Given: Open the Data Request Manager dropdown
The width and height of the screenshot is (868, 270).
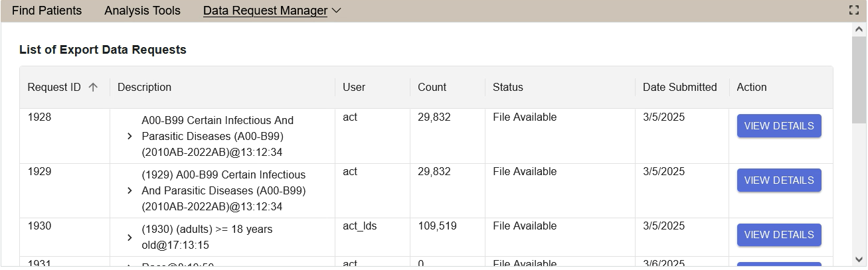Looking at the screenshot, I should (x=272, y=11).
